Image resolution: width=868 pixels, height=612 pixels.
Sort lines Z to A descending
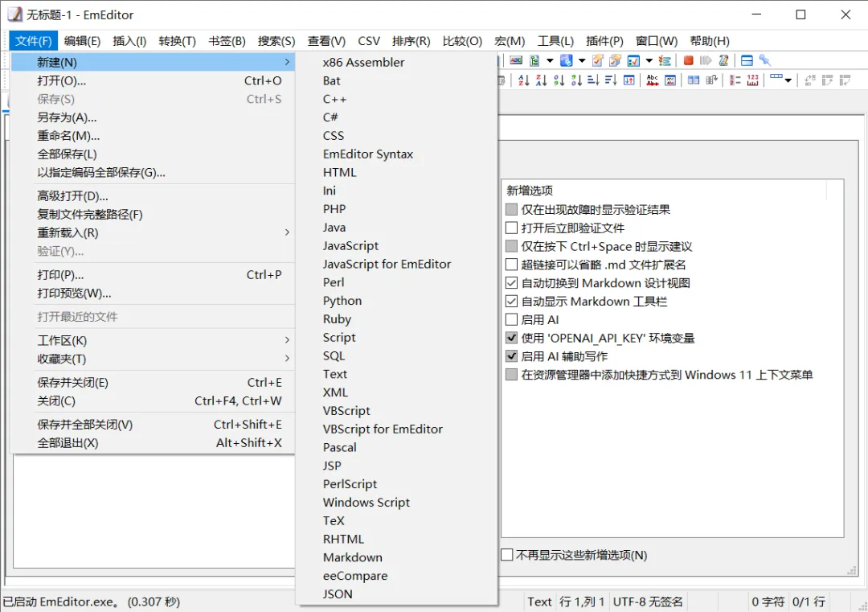(542, 80)
